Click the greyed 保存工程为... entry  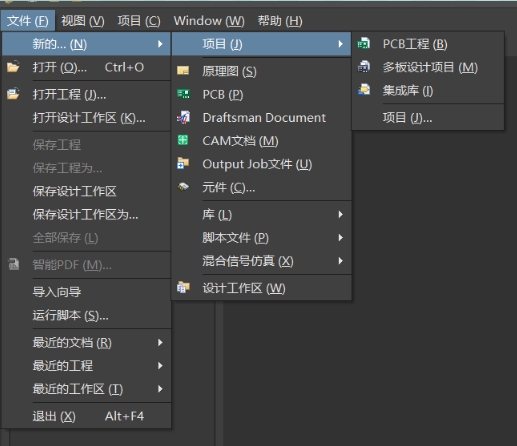[86, 168]
